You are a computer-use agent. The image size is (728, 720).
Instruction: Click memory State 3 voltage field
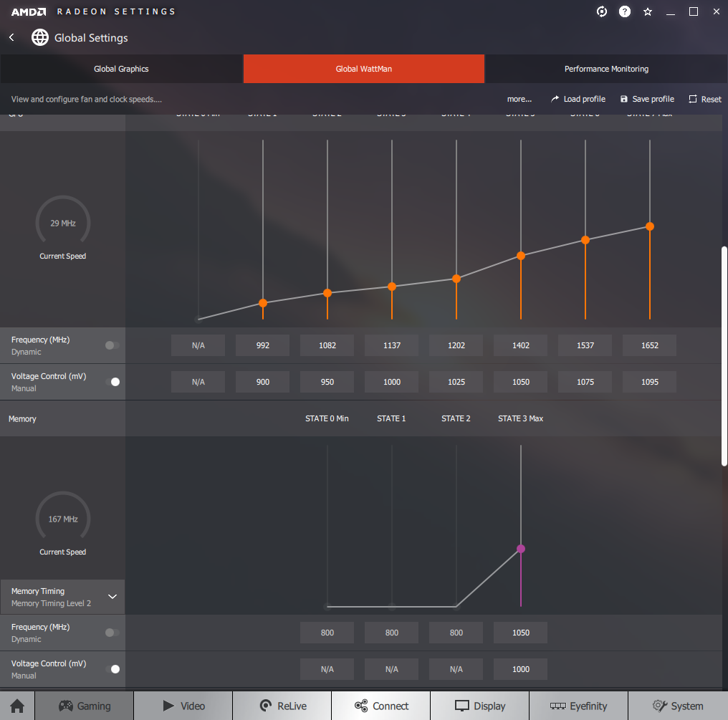point(521,669)
